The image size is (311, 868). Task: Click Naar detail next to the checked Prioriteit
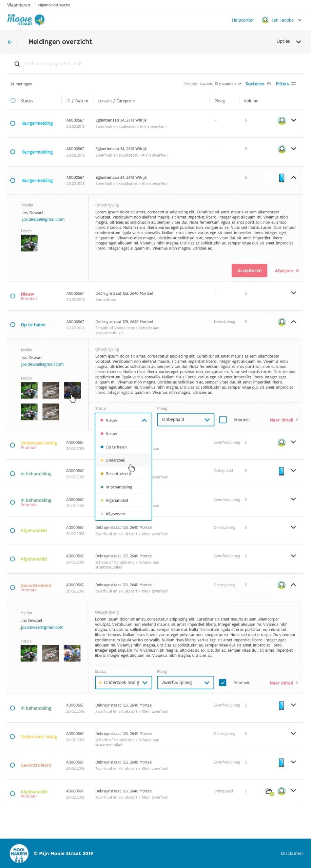284,683
